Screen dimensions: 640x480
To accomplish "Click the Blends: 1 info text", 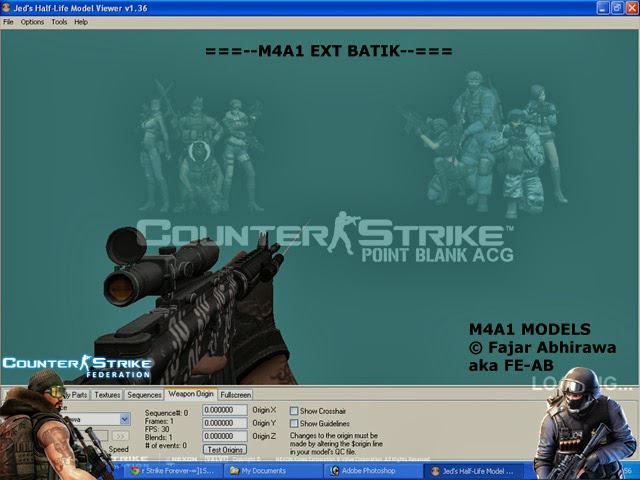I will [158, 437].
